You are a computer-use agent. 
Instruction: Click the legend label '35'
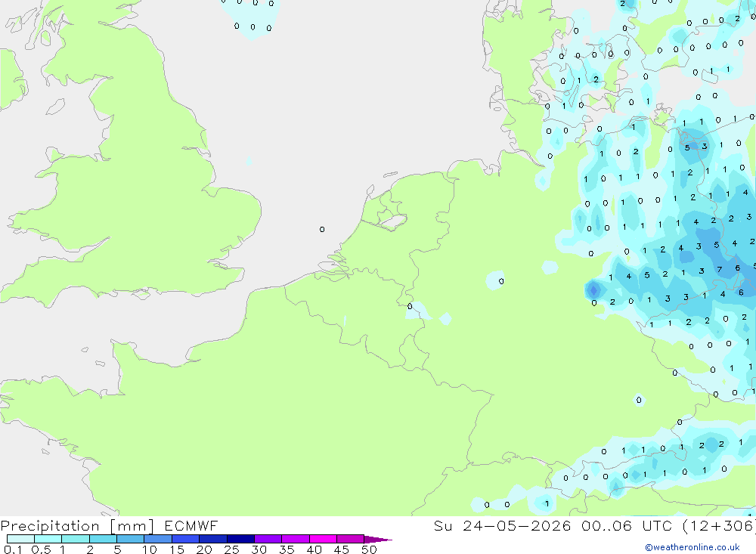[x=287, y=549]
